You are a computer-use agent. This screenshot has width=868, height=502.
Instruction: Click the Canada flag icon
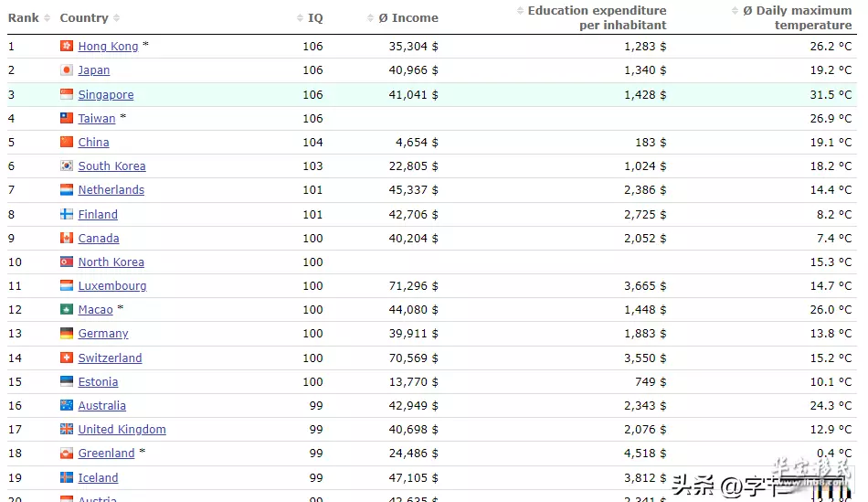point(66,238)
